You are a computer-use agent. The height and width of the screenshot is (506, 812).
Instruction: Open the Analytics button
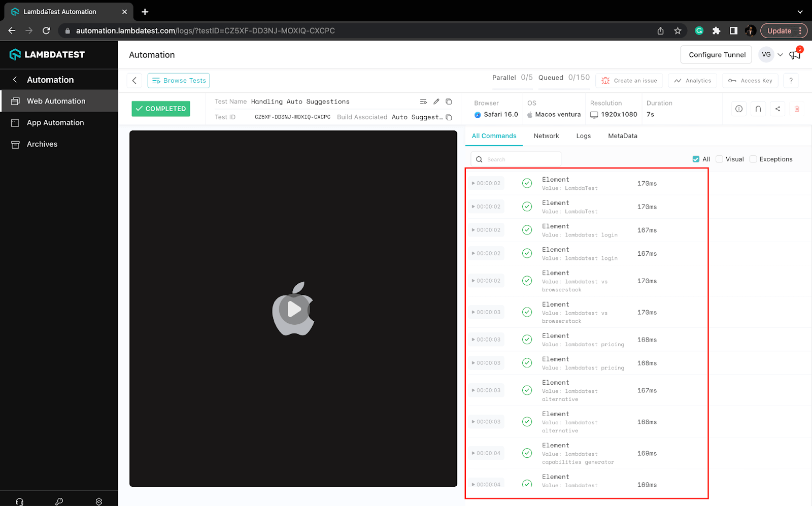click(x=693, y=80)
